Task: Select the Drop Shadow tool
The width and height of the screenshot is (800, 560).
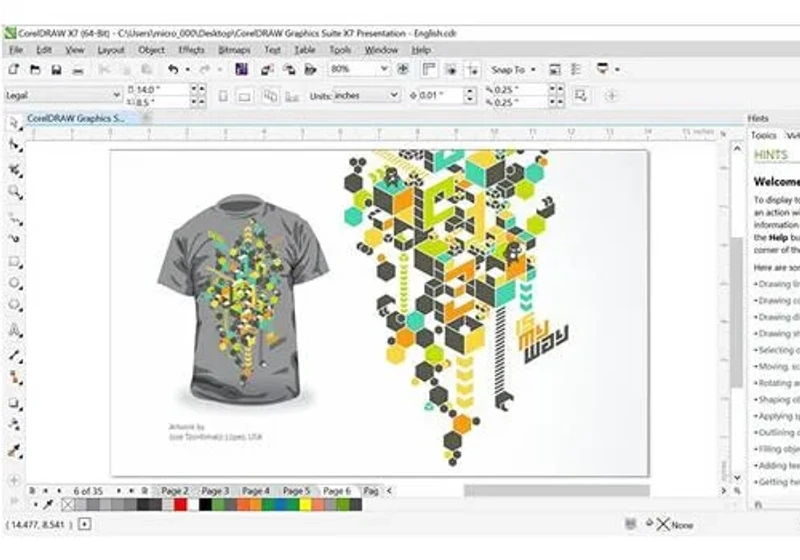Action: click(15, 403)
